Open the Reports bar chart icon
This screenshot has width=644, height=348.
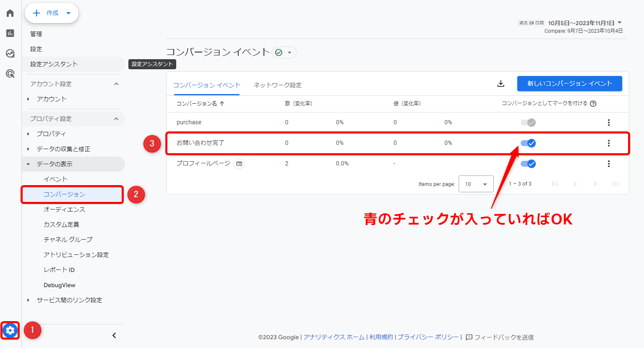[10, 33]
